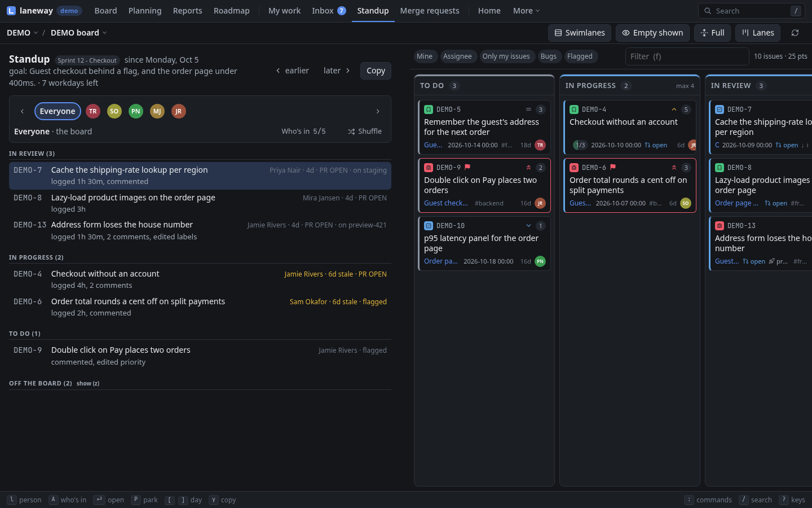
Task: Click highest priority arrows on DEMO-9 card
Action: pyautogui.click(x=528, y=168)
